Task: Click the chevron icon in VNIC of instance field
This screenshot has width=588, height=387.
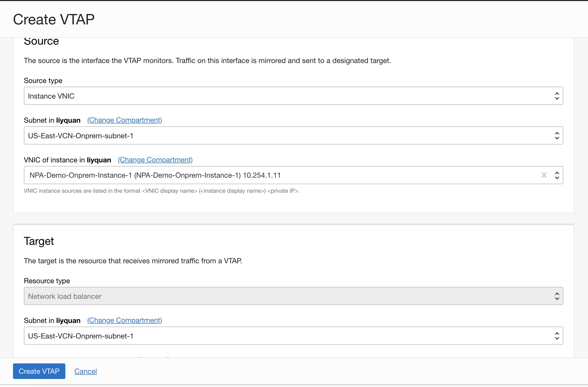Action: coord(557,175)
